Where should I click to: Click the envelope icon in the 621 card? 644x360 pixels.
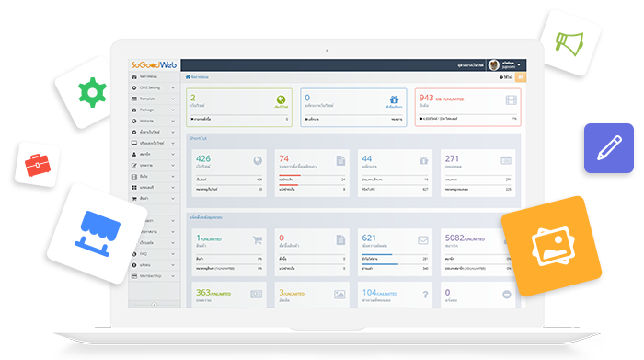tap(423, 240)
